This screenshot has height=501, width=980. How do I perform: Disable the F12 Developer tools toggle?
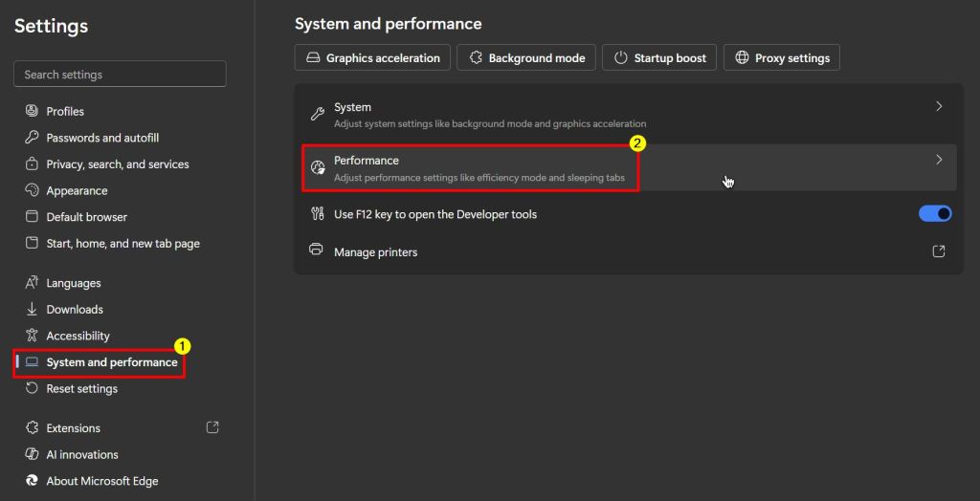(935, 213)
